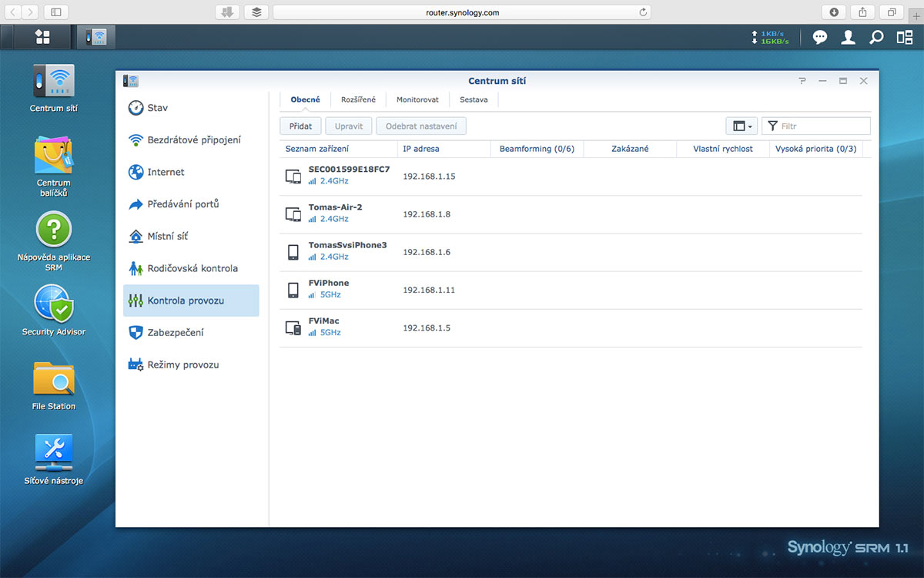Expand the column view dropdown button

coord(742,126)
